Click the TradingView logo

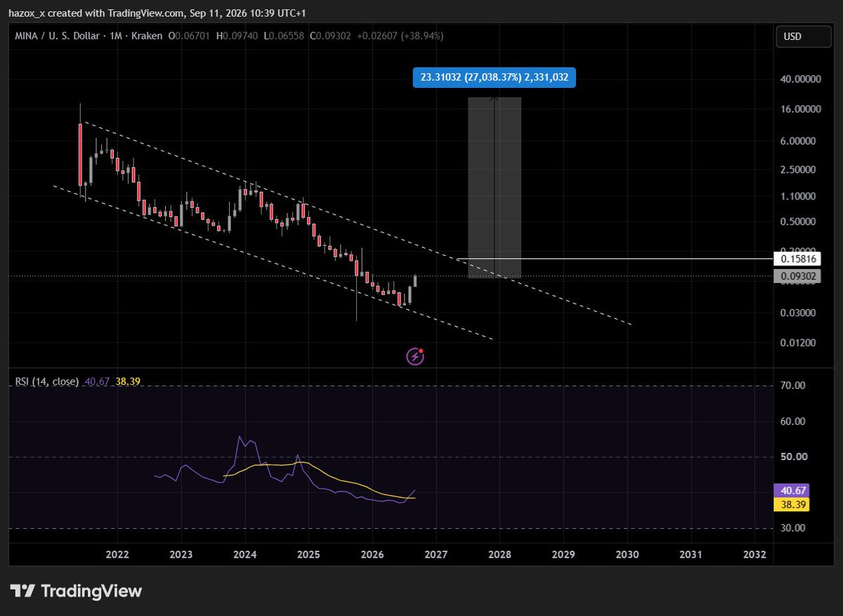[x=76, y=591]
